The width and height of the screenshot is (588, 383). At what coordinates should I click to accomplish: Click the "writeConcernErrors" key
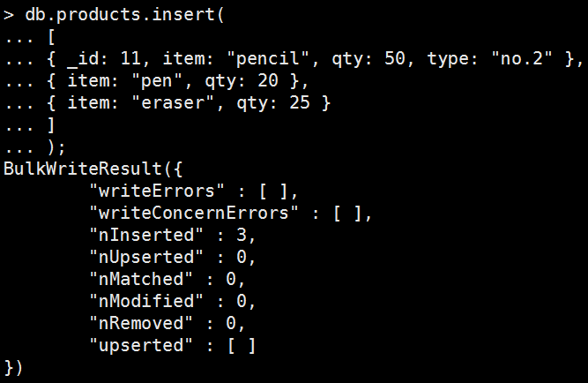click(194, 214)
